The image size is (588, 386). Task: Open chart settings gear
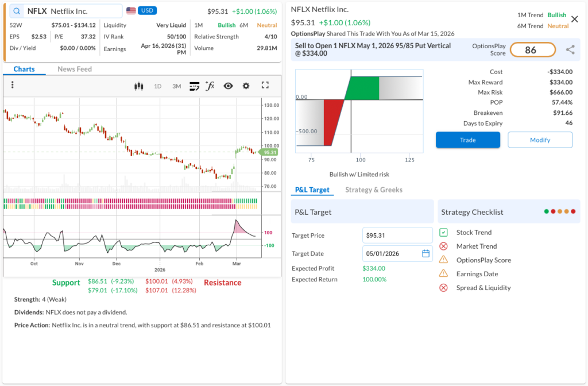[x=246, y=86]
